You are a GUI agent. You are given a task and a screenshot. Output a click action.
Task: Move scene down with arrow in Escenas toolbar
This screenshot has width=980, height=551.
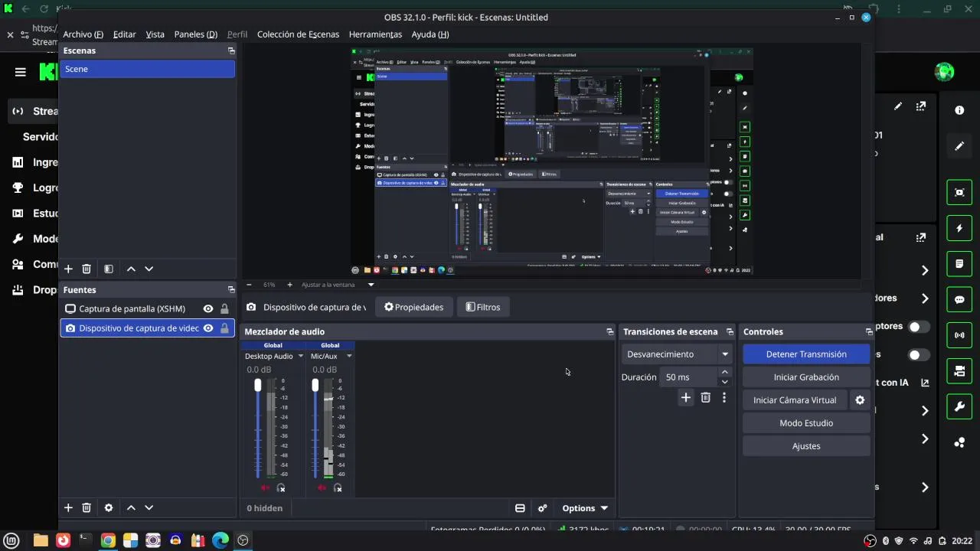[149, 269]
